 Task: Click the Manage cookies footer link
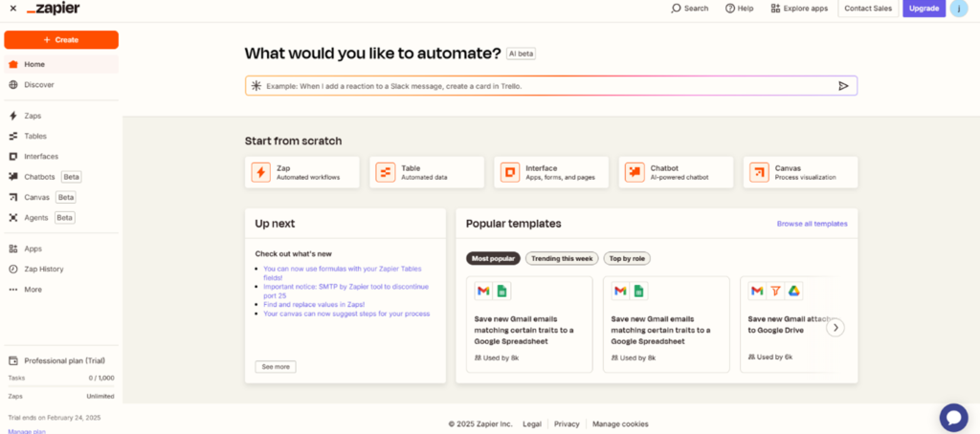[620, 424]
